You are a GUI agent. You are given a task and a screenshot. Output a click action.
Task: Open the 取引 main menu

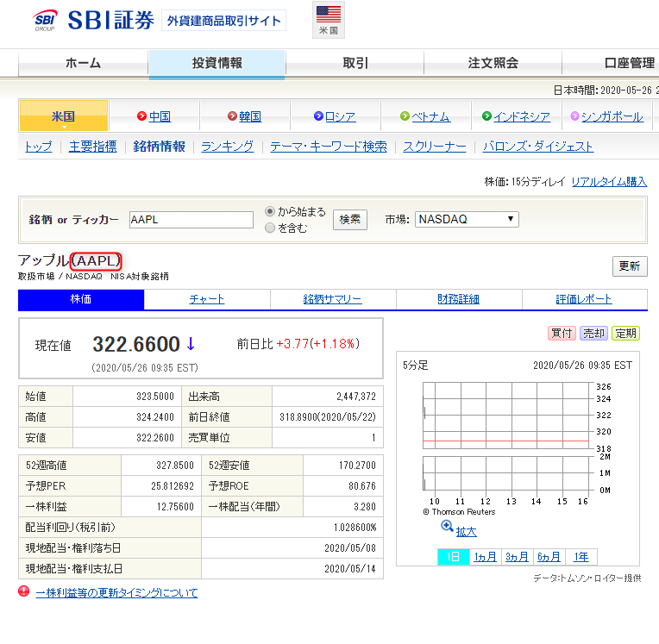pos(355,63)
